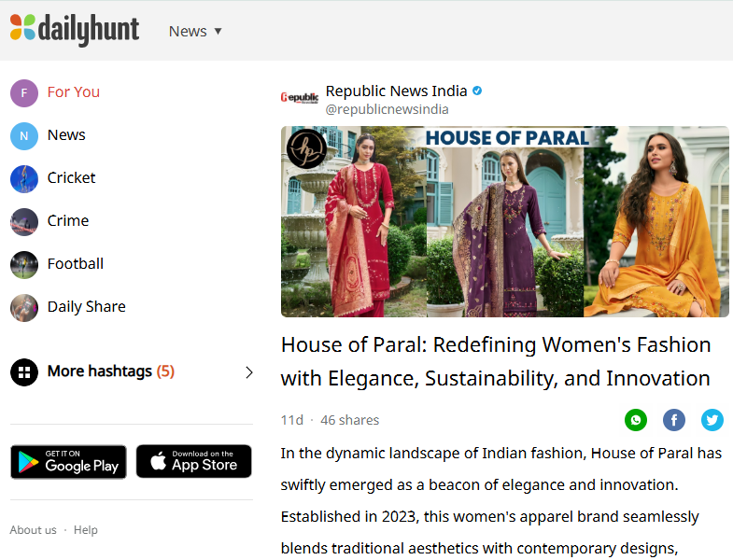Open Republic News India publisher page
733x560 pixels.
396,91
